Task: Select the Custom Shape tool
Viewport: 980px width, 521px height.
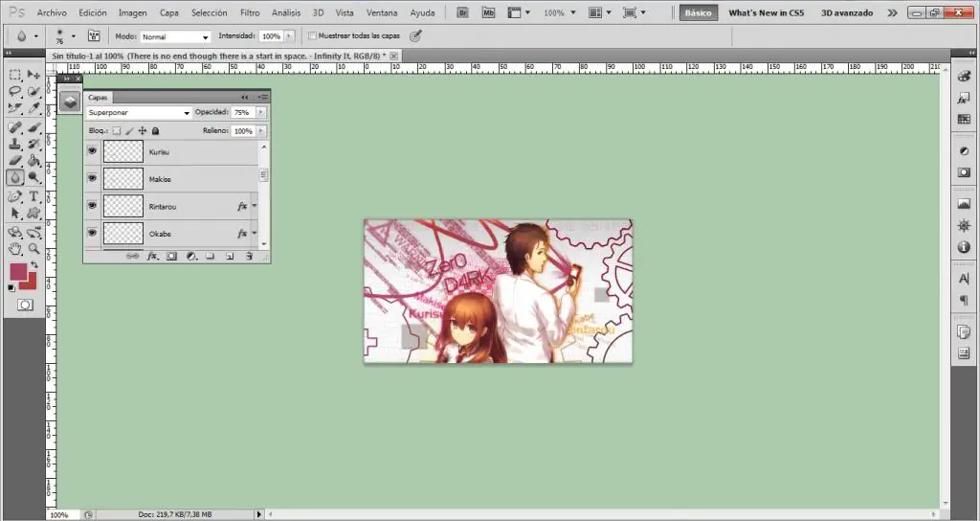Action: (33, 214)
